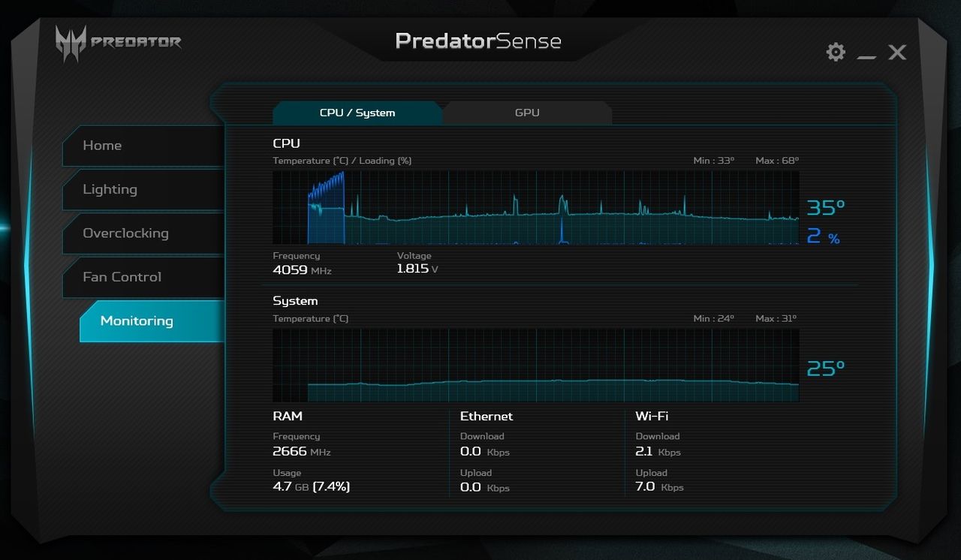Image resolution: width=961 pixels, height=560 pixels.
Task: Minimize the PredatorSense window
Action: 866,53
